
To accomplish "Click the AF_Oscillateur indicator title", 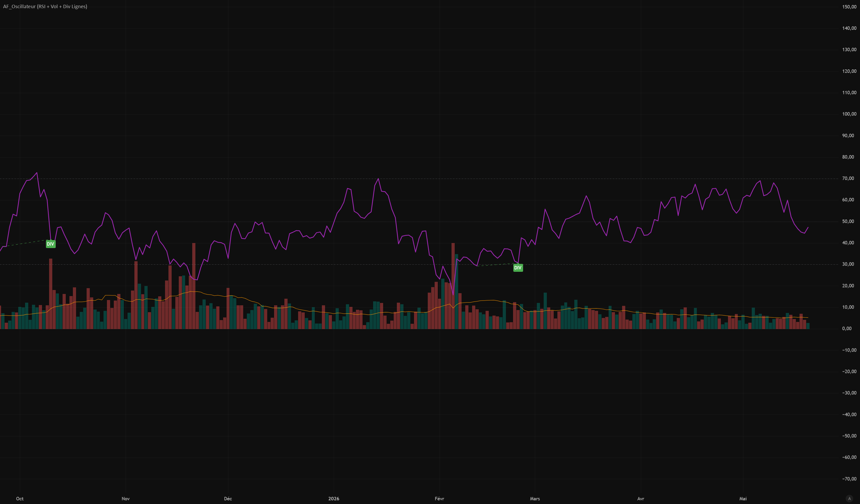I will tap(45, 7).
